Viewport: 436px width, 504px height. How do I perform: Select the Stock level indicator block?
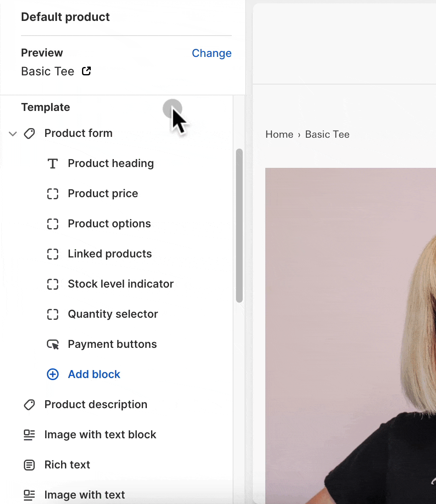(x=116, y=284)
